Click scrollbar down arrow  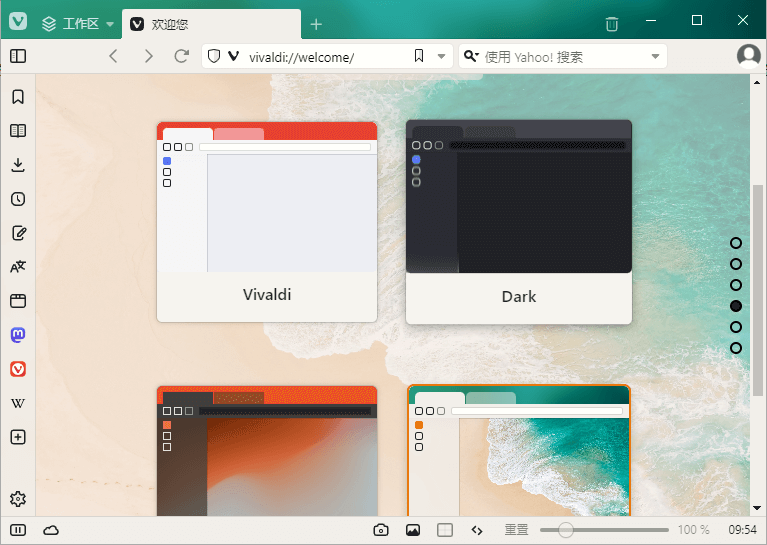tap(757, 508)
